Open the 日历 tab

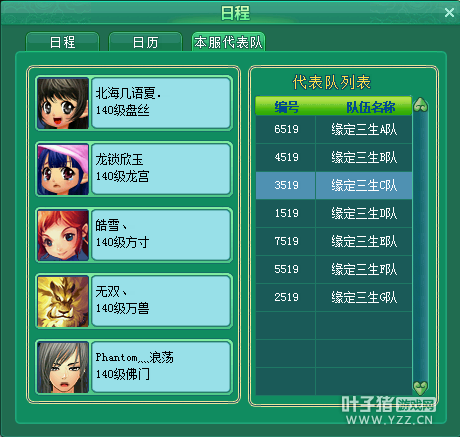point(145,42)
